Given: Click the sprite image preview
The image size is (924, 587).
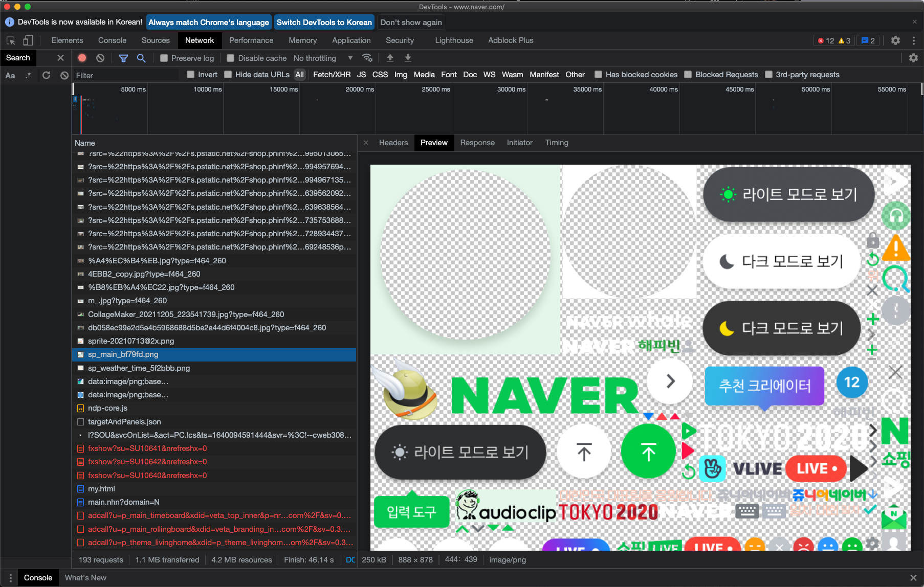Looking at the screenshot, I should pyautogui.click(x=640, y=357).
